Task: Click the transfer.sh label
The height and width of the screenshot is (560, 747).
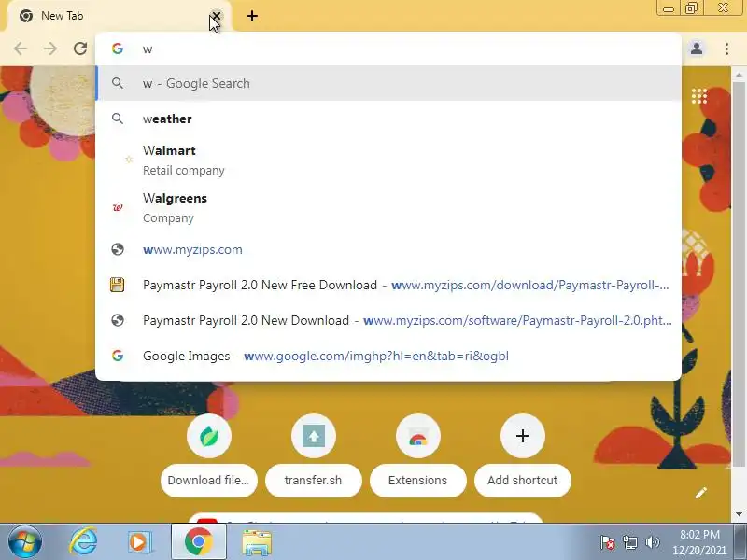Action: (x=313, y=480)
